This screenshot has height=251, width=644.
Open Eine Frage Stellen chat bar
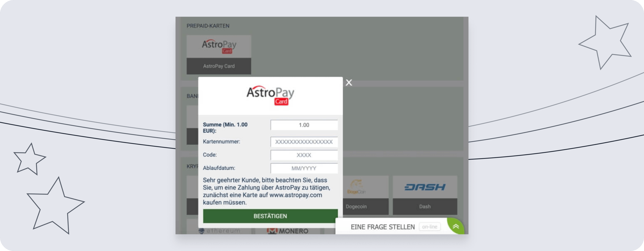coord(399,226)
